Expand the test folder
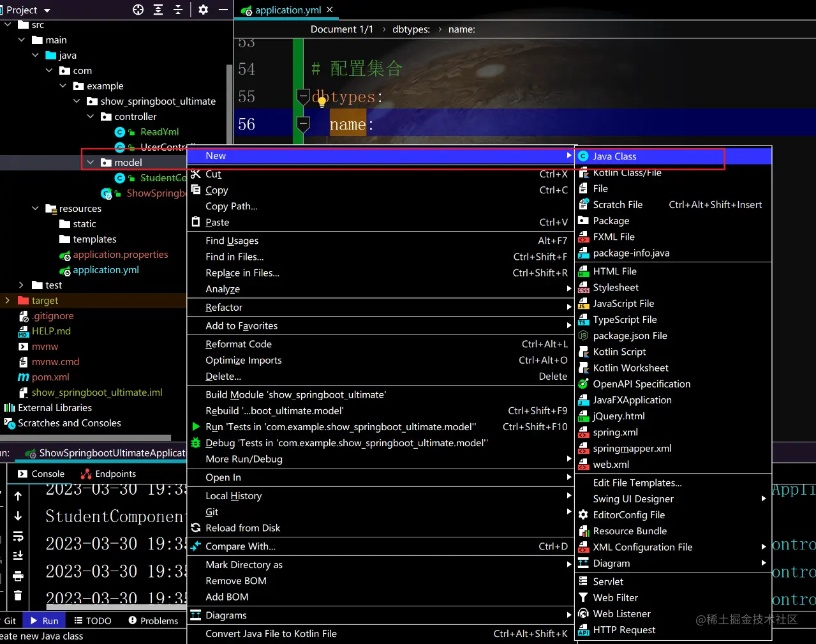The image size is (816, 644). pyautogui.click(x=22, y=285)
